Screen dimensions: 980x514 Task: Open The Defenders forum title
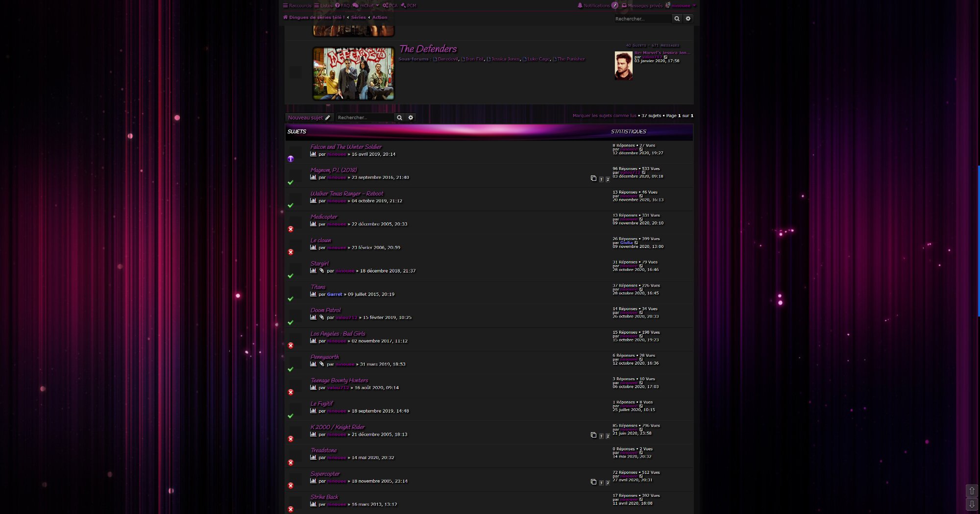[x=428, y=49]
